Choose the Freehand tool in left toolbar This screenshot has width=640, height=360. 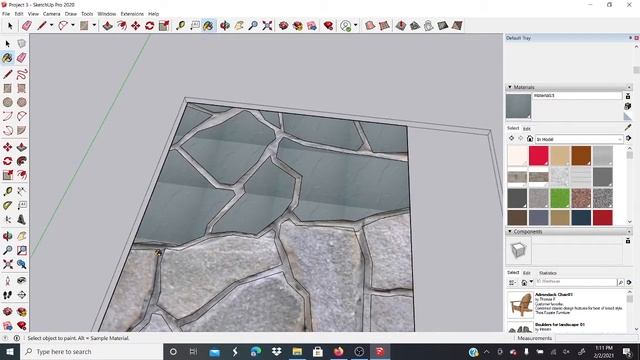22,74
